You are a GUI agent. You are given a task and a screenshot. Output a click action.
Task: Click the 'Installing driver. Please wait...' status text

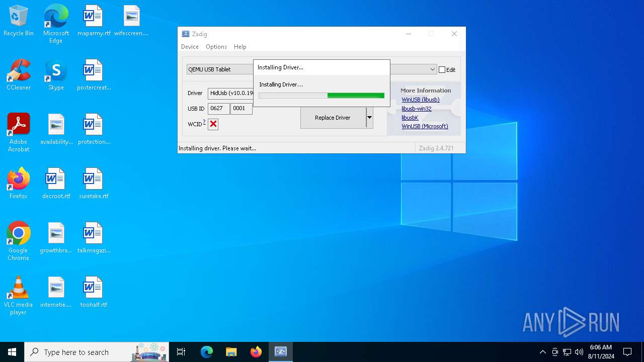tap(217, 148)
